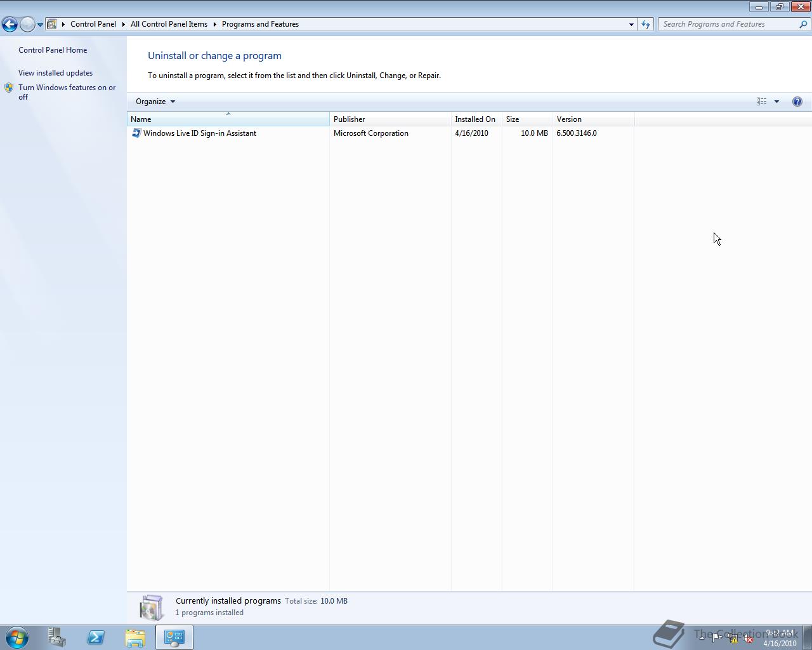Open the Organize menu
The width and height of the screenshot is (812, 650).
(x=155, y=102)
